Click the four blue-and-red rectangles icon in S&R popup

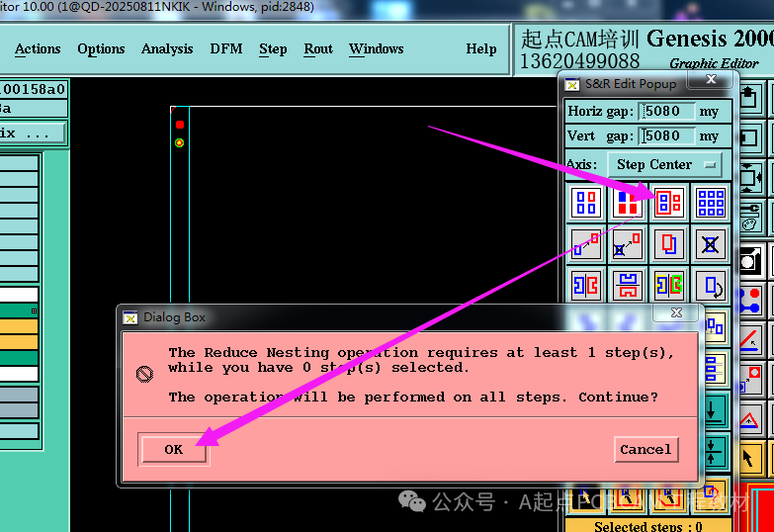pyautogui.click(x=586, y=203)
